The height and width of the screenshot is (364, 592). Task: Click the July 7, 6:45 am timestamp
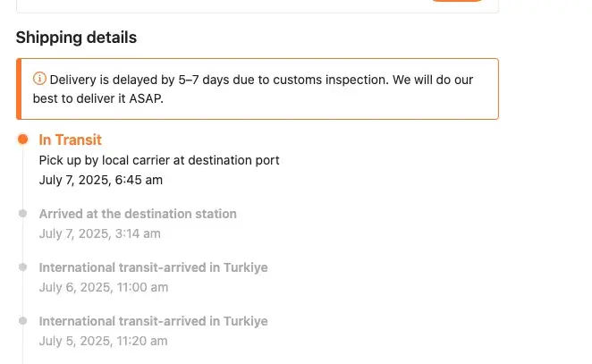click(x=101, y=180)
